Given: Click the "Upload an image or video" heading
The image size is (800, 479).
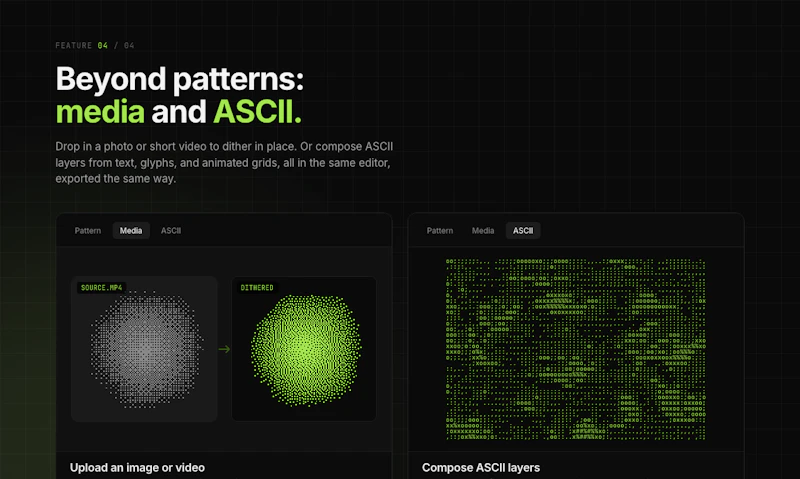Looking at the screenshot, I should pos(137,468).
